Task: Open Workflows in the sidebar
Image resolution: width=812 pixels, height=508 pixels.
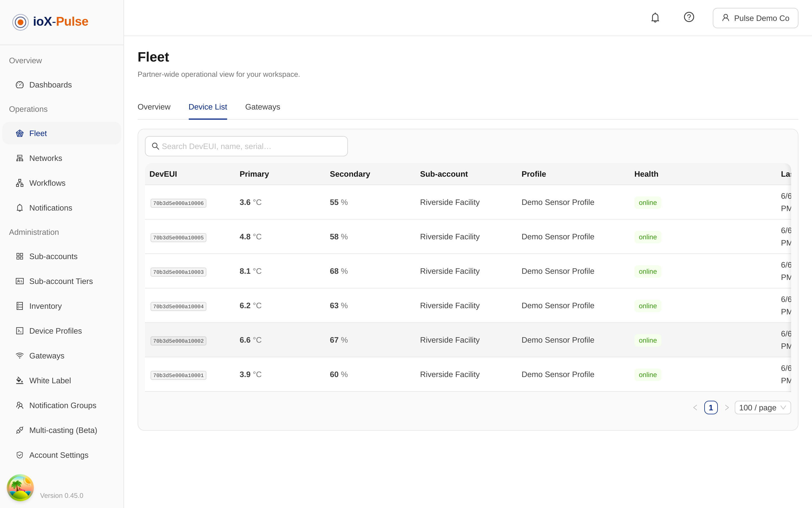Action: [x=62, y=183]
